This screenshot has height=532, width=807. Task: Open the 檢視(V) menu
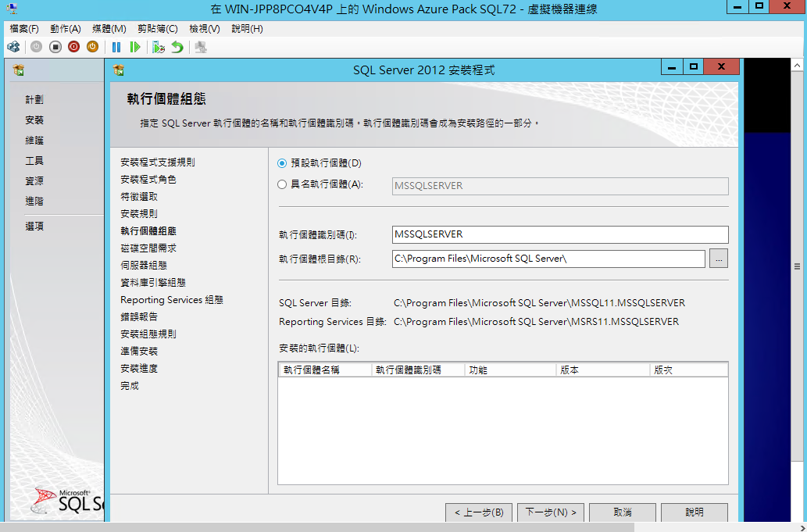click(205, 29)
